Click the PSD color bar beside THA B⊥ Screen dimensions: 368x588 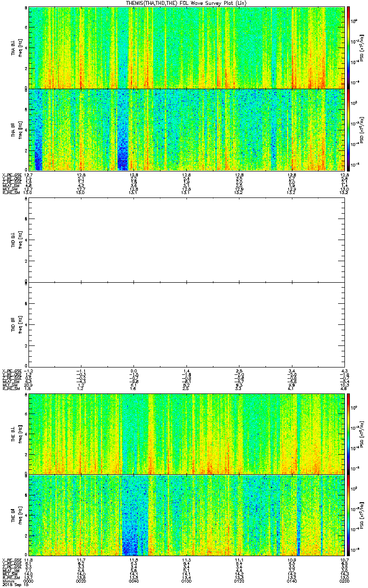click(x=348, y=48)
